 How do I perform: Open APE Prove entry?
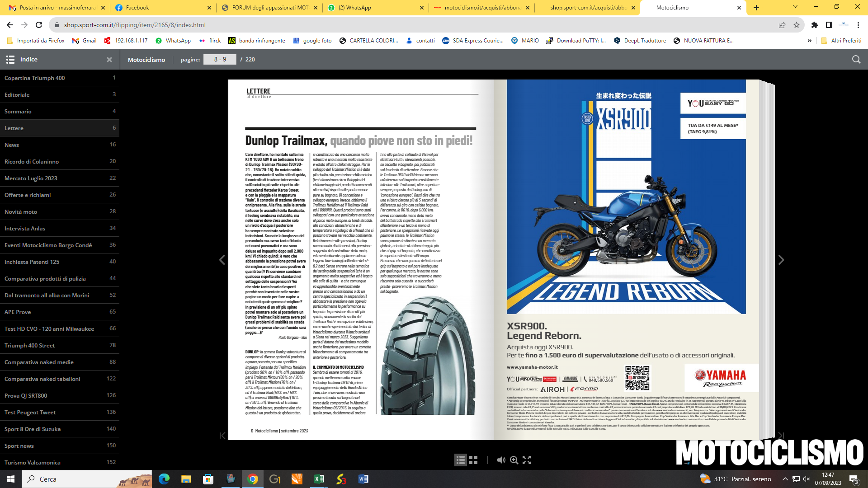60,312
